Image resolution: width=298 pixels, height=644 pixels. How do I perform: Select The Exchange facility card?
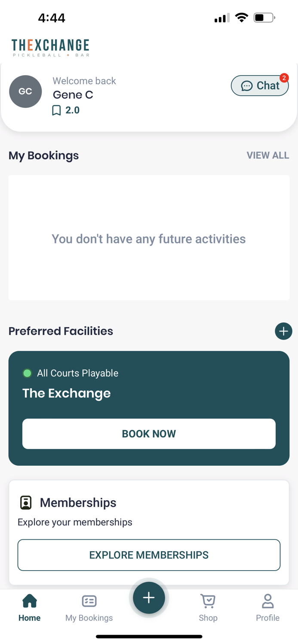click(149, 393)
